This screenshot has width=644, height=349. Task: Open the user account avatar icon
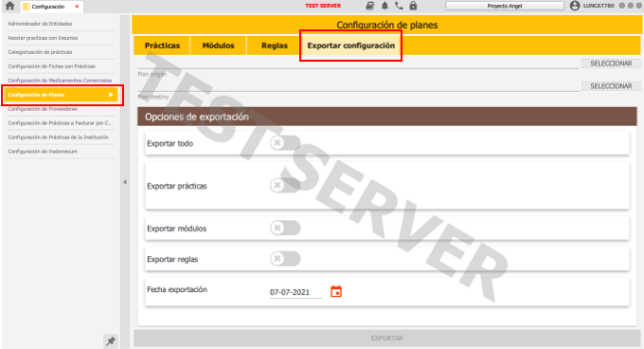pos(575,6)
